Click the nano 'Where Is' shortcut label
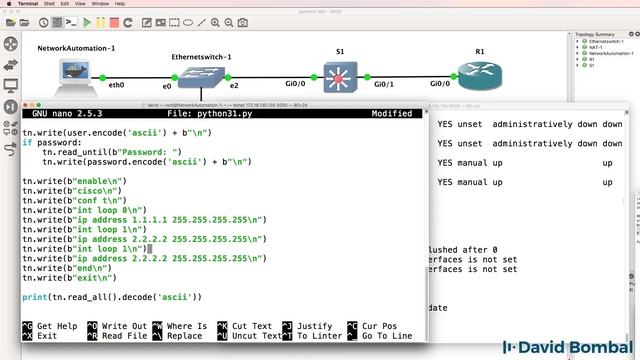This screenshot has width=640, height=360. 187,326
